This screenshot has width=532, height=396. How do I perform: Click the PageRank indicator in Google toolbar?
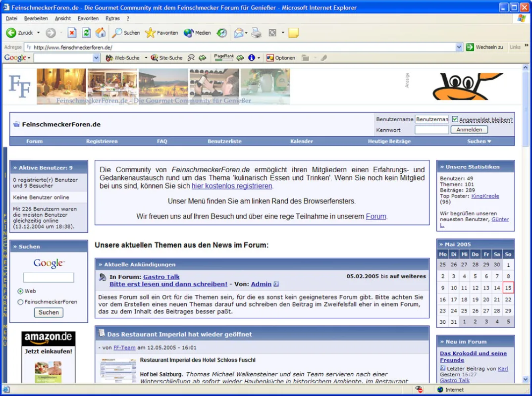[x=223, y=57]
